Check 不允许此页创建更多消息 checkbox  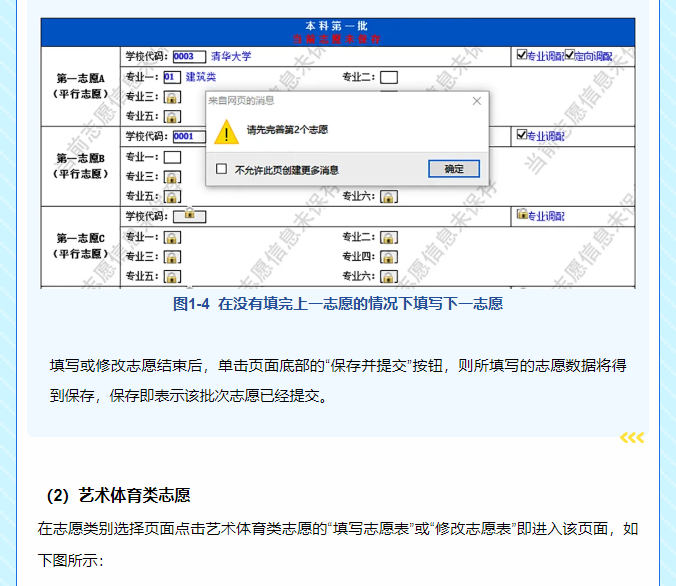point(222,169)
